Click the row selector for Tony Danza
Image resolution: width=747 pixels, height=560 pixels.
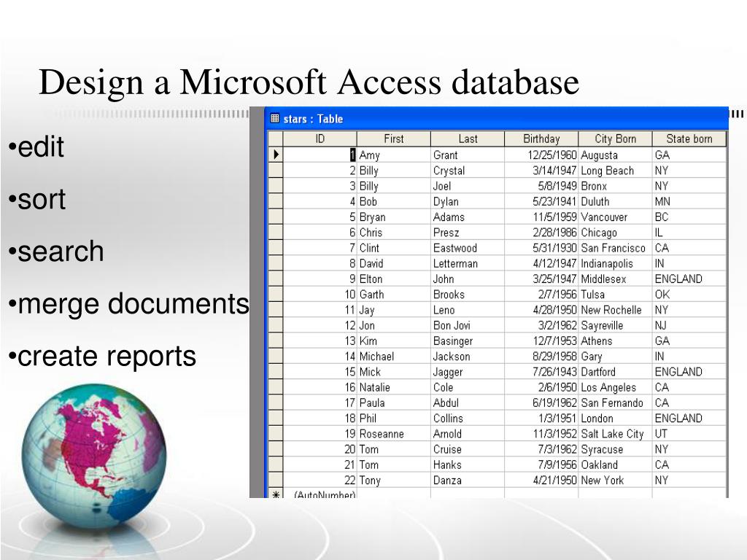tap(276, 480)
